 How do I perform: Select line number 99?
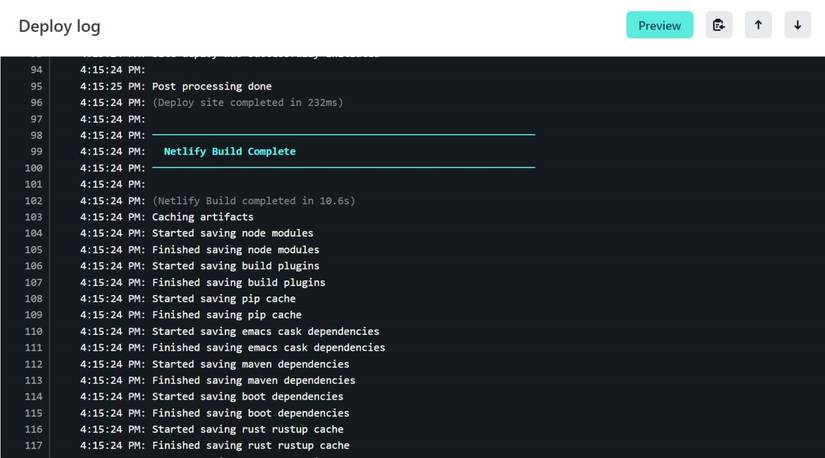[x=36, y=152]
